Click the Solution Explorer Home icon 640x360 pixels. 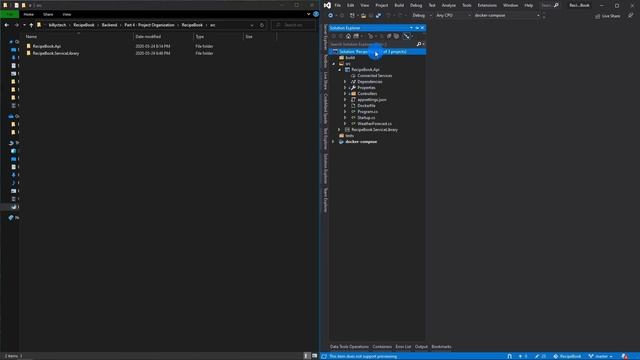(348, 36)
